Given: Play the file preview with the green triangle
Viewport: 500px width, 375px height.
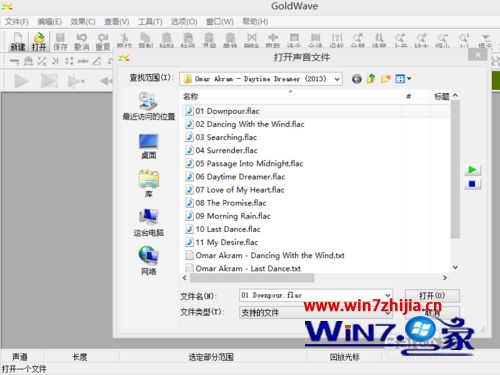Looking at the screenshot, I should coord(472,170).
